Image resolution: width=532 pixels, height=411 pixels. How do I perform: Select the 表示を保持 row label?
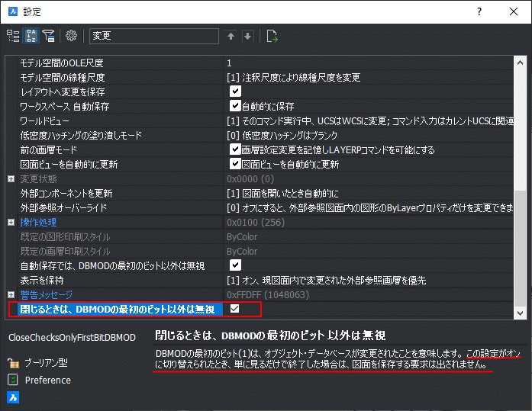coord(42,280)
